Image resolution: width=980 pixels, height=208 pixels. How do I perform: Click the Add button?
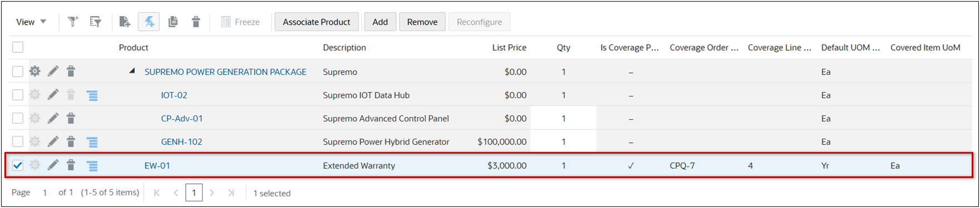380,22
